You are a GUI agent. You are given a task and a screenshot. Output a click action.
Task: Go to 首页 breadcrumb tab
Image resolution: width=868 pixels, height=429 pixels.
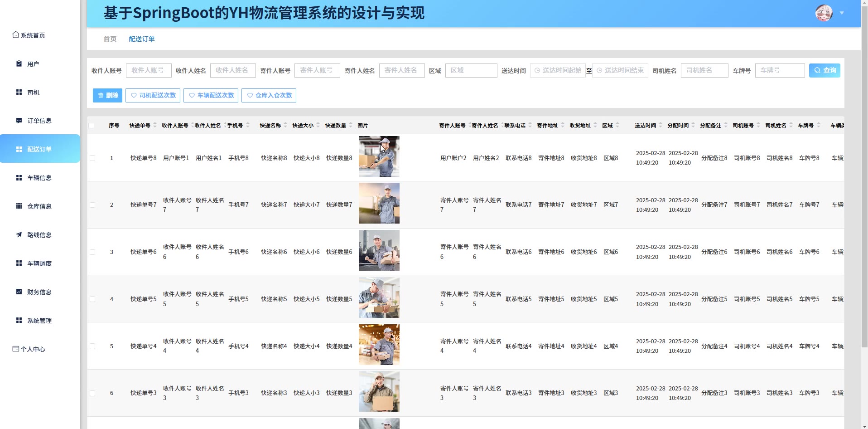tap(110, 39)
